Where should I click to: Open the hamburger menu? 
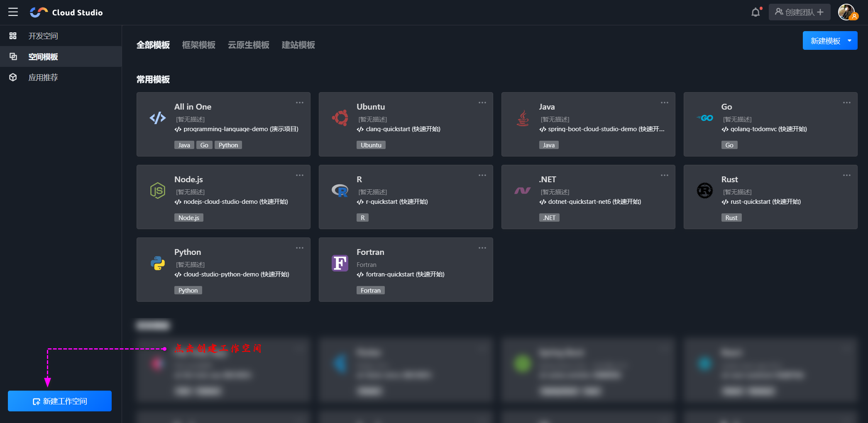tap(13, 12)
